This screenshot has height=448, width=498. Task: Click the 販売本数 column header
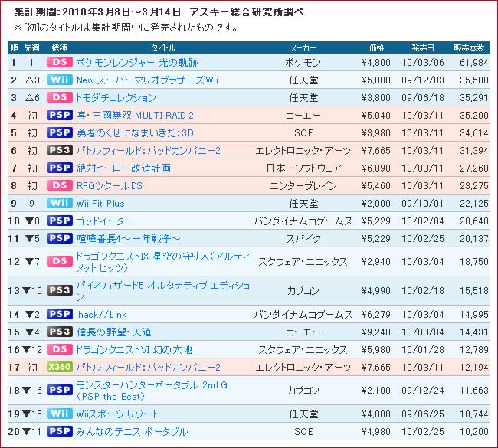469,48
